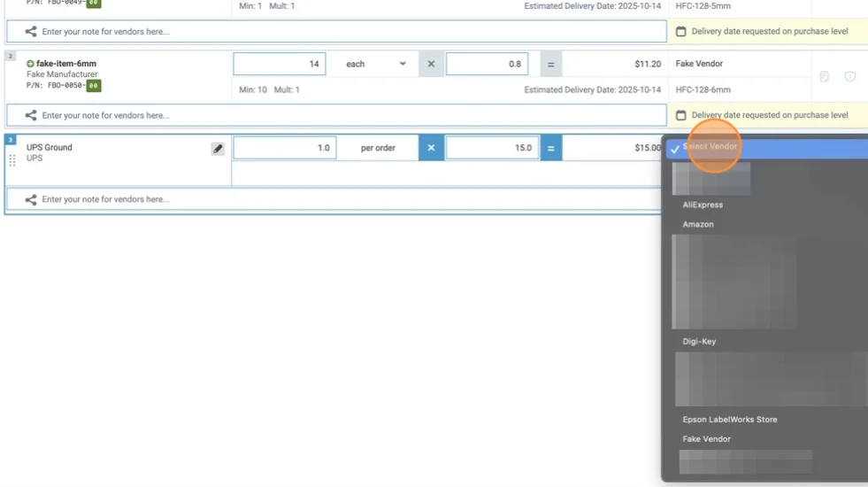The height and width of the screenshot is (487, 868).
Task: Click the shield icon on fake-item-6mm row
Action: pyautogui.click(x=849, y=77)
